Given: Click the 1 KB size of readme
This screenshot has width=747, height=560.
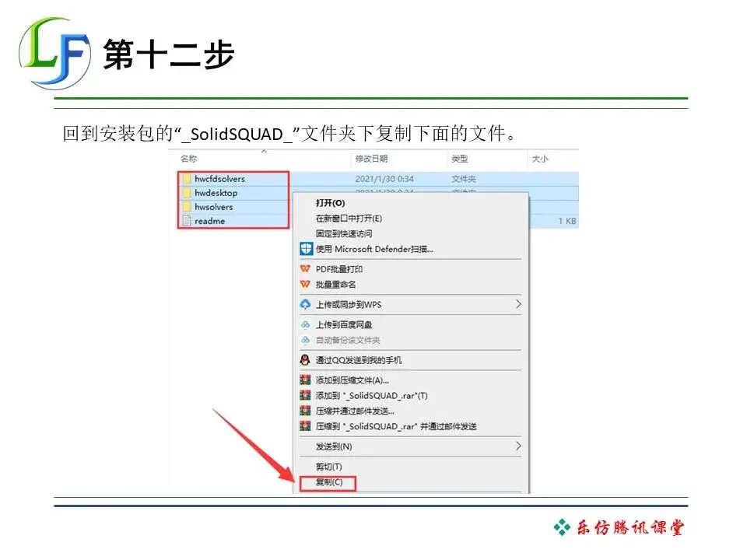Looking at the screenshot, I should pos(567,221).
